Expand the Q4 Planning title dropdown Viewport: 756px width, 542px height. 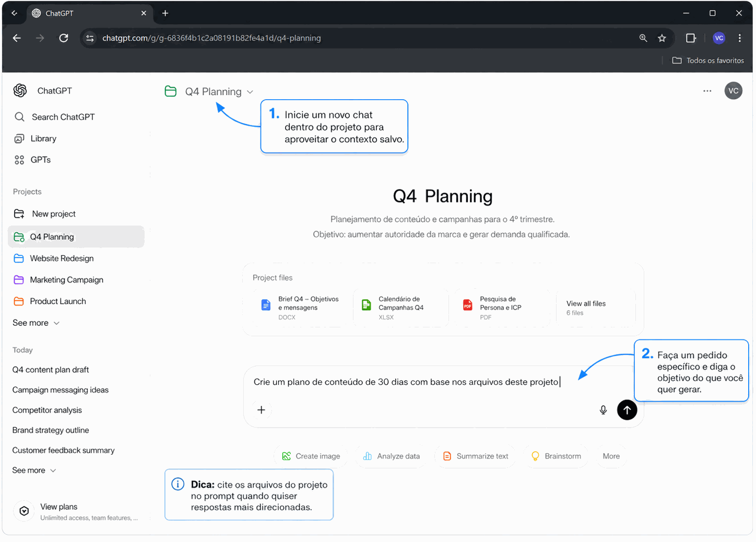click(250, 92)
